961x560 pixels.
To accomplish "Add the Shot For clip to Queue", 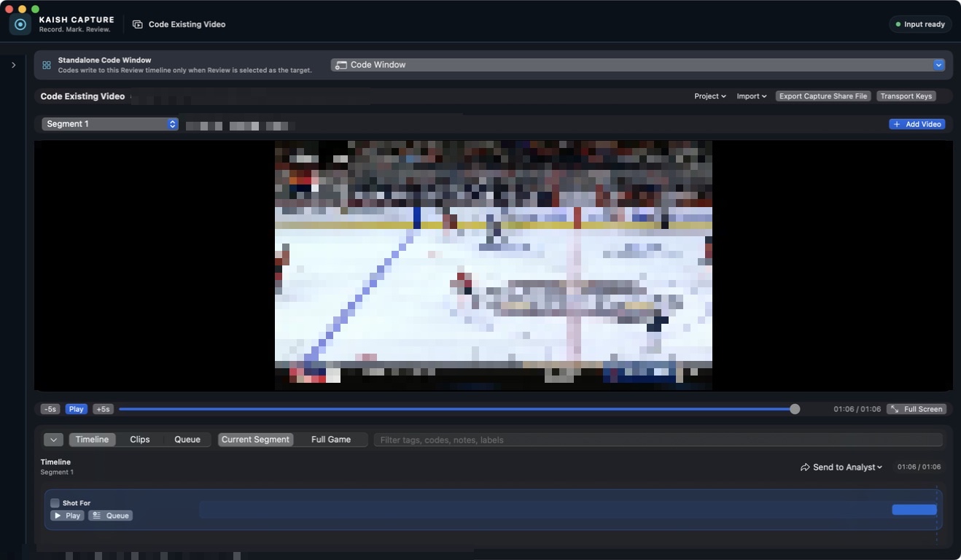I will (110, 516).
